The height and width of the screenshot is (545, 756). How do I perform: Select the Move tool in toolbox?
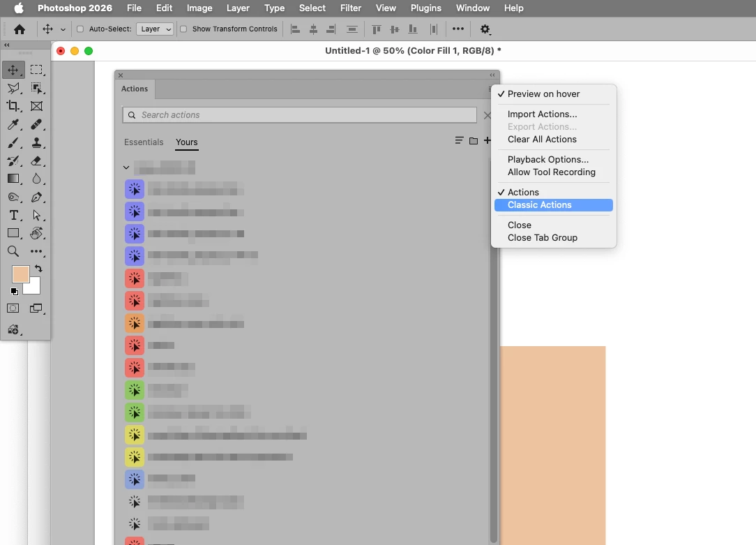(13, 70)
